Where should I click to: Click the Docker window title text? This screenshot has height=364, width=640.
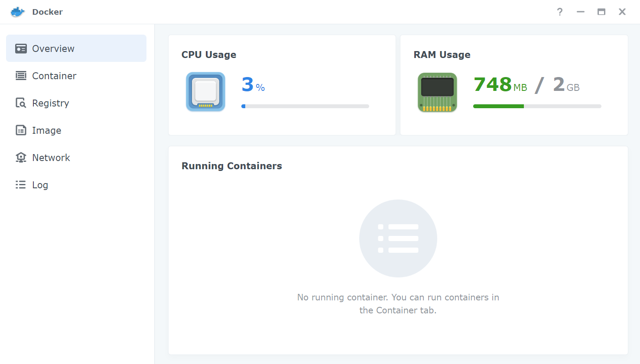(x=48, y=12)
